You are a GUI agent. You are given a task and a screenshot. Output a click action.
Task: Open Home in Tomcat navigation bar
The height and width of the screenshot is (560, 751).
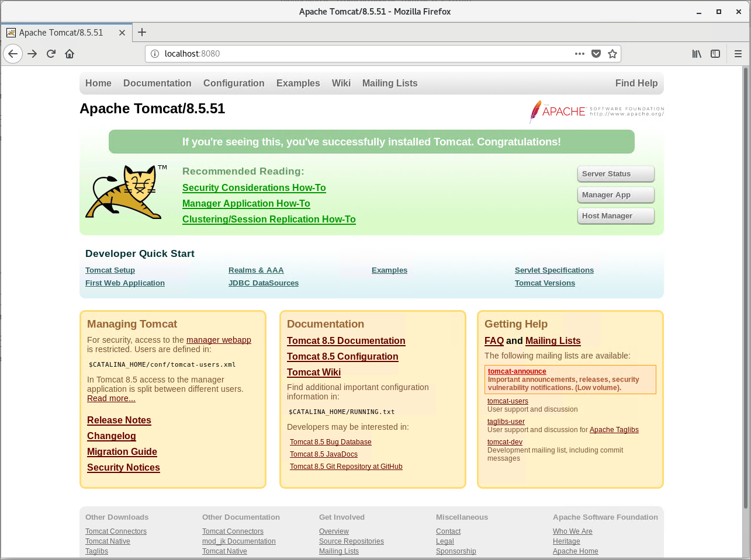(x=98, y=84)
